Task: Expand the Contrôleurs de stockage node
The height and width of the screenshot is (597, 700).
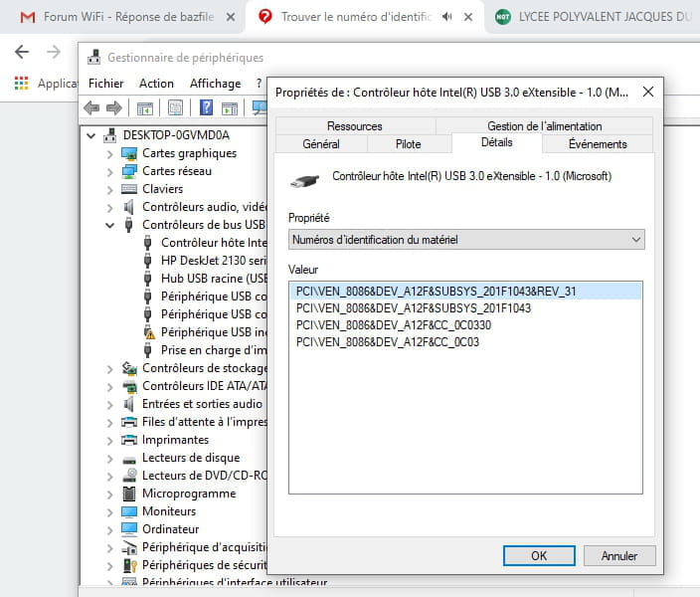Action: point(109,369)
